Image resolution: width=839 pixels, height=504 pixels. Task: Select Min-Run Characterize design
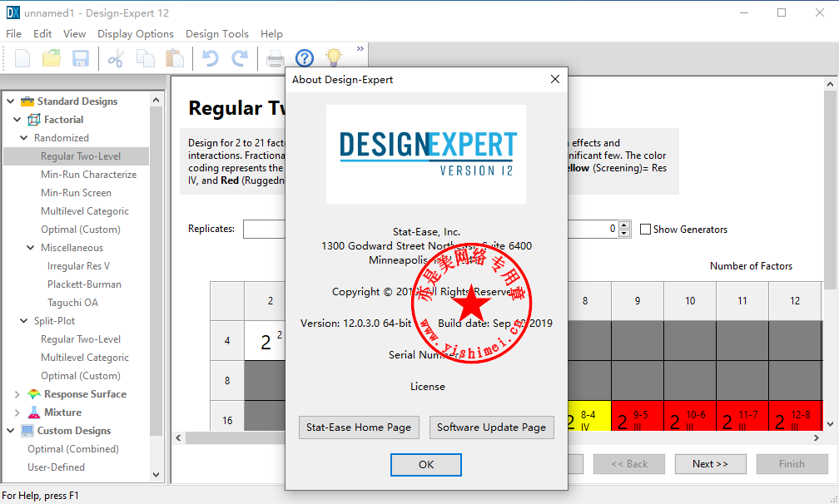coord(89,175)
